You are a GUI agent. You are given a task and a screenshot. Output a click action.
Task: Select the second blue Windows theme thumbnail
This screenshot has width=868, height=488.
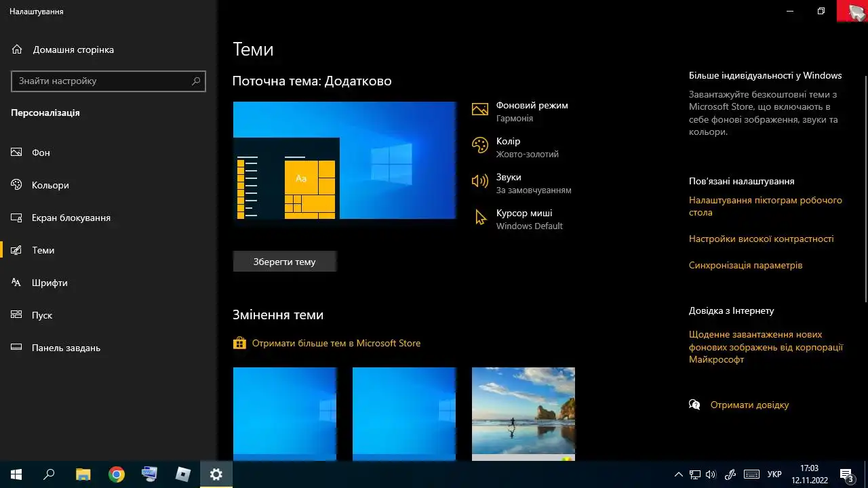tap(404, 414)
